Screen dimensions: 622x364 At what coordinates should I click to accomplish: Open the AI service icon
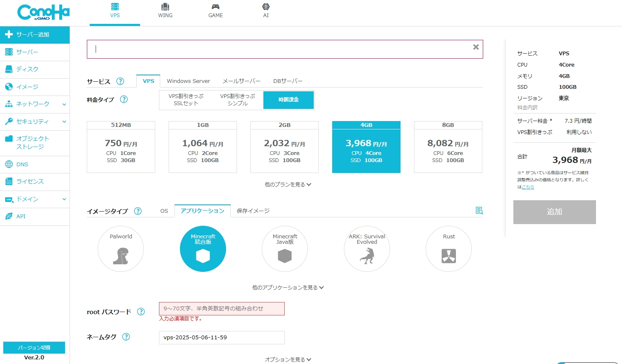[266, 7]
